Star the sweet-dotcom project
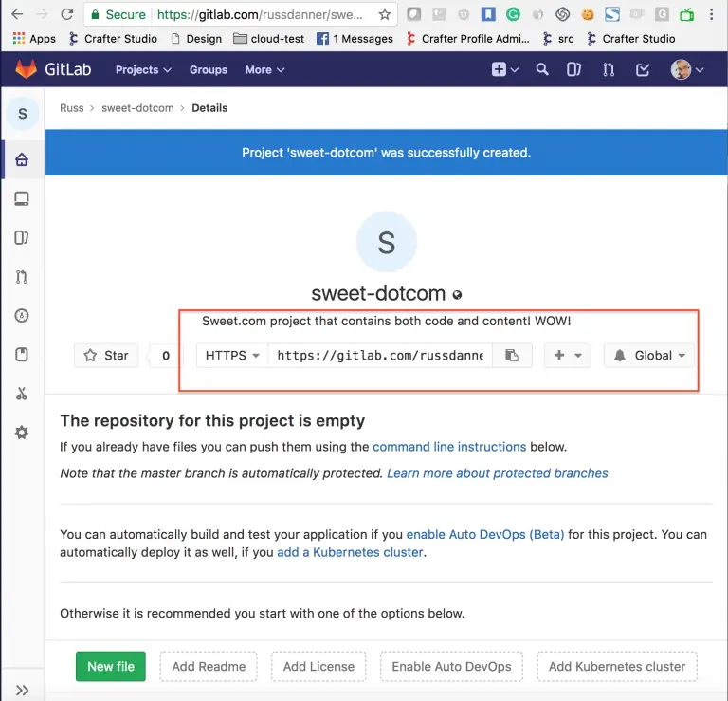The height and width of the screenshot is (701, 728). click(106, 355)
